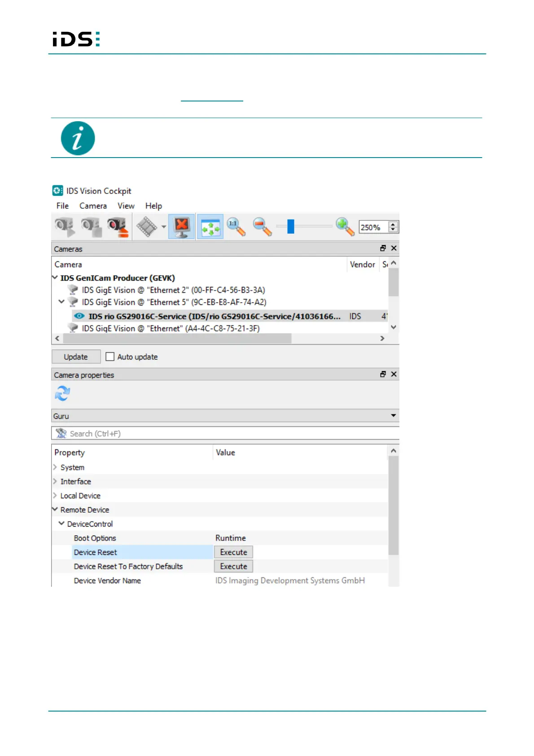Click the Cameras horizontal scrollbar thumb
Image resolution: width=534 pixels, height=756 pixels.
[x=176, y=338]
